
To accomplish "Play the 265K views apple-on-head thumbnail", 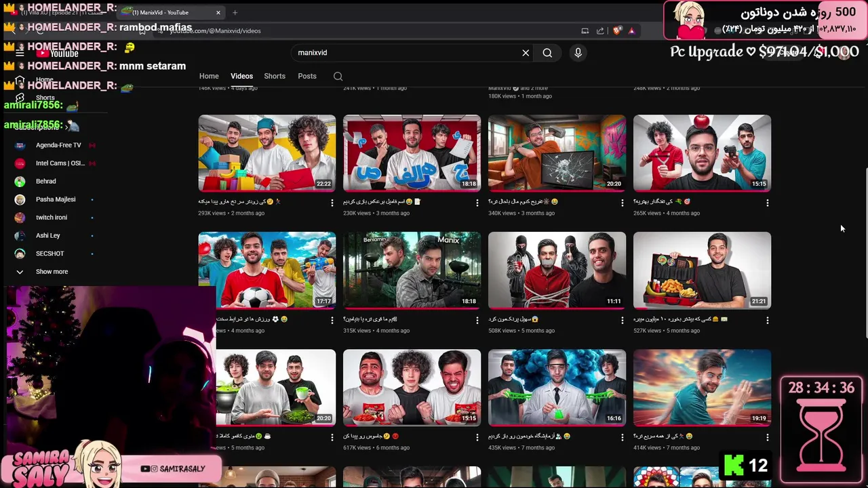I will coord(702,153).
